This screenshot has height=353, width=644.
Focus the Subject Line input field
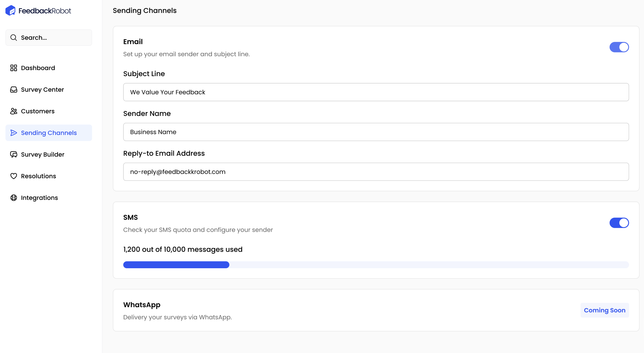(376, 92)
